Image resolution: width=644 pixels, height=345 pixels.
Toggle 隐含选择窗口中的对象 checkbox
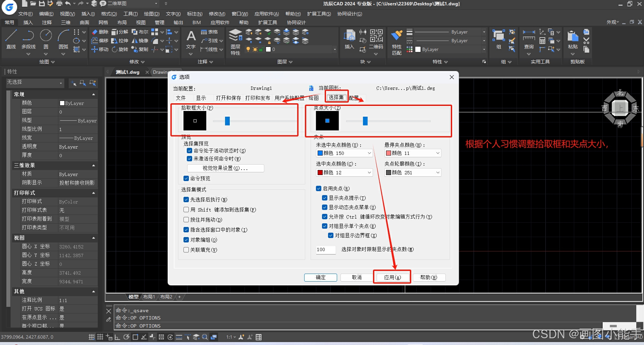point(186,230)
